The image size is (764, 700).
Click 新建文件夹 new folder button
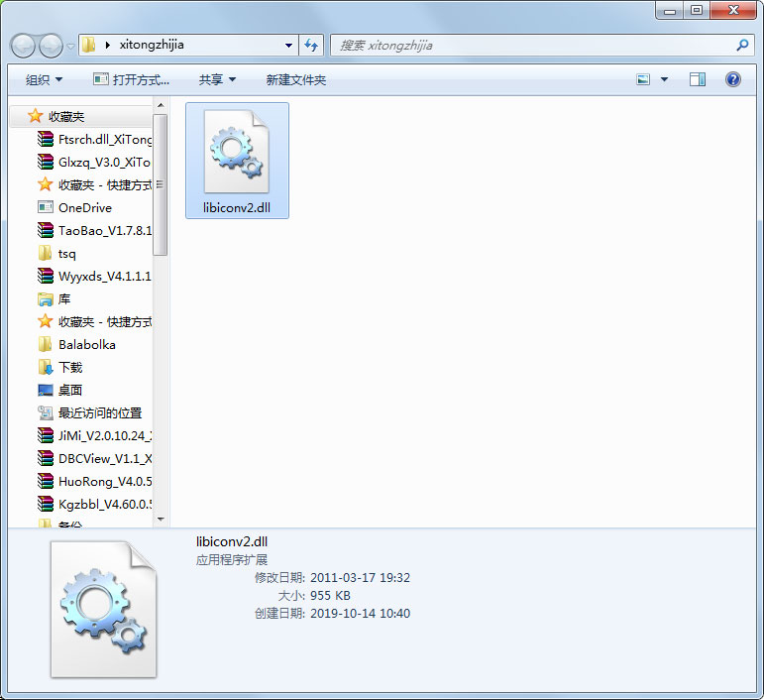coord(295,79)
